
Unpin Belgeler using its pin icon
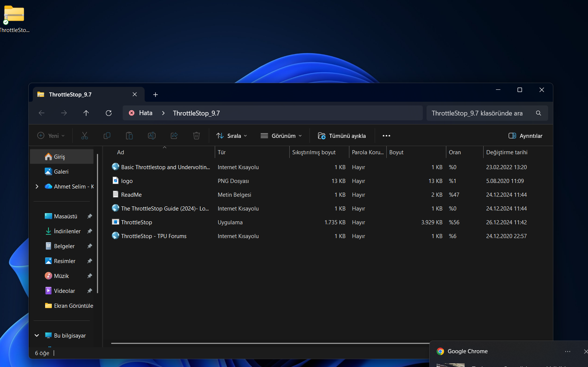click(89, 246)
